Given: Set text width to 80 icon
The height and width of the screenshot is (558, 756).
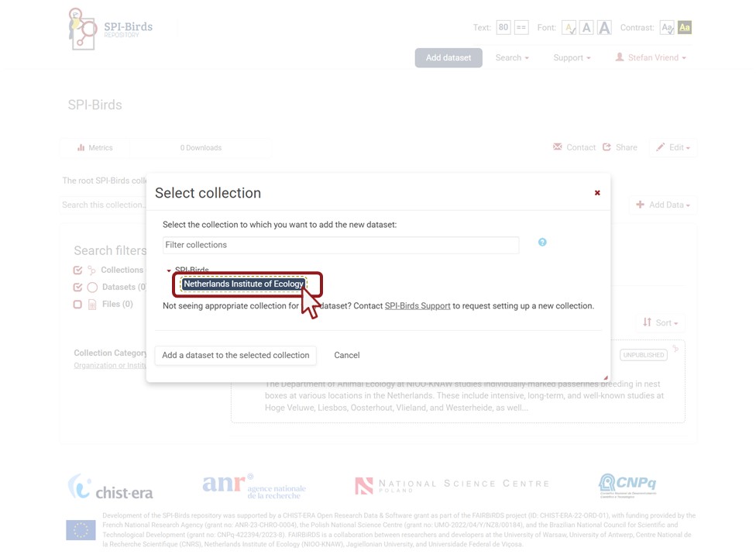Looking at the screenshot, I should click(503, 28).
